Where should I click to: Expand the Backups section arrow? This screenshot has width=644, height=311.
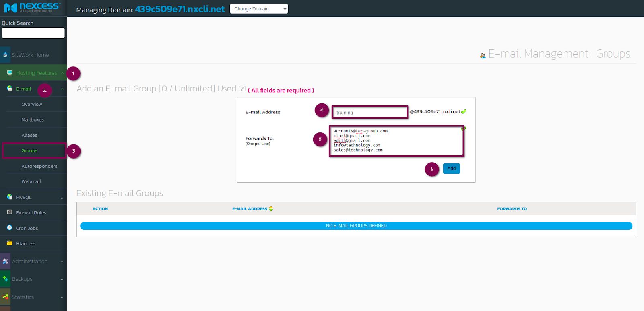coord(62,279)
